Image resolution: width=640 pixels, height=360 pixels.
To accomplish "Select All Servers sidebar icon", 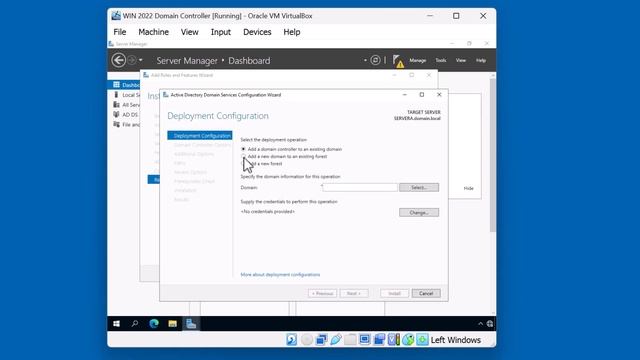I will [x=116, y=104].
